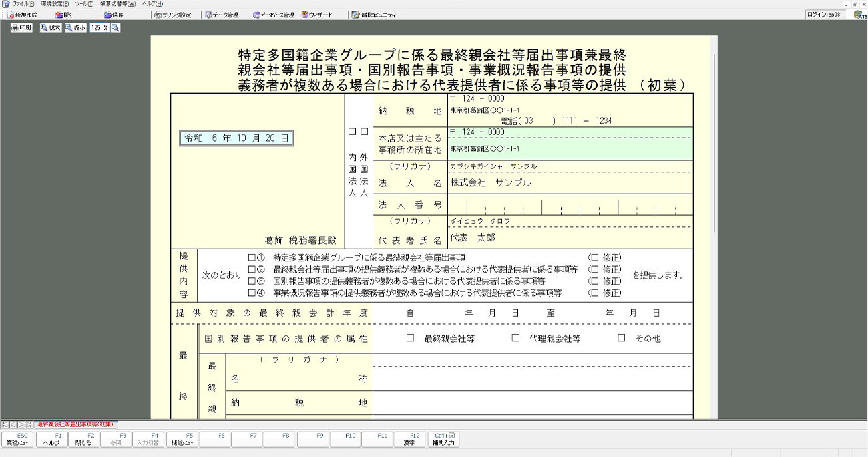The width and height of the screenshot is (868, 457).
Task: Tick checkbox ① 最終親会社等届出事項
Action: (252, 257)
